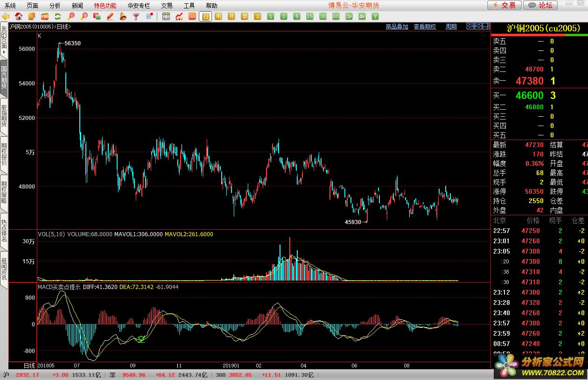This screenshot has width=588, height=380.
Task: Open the 论坛 forum button
Action: click(x=540, y=5)
